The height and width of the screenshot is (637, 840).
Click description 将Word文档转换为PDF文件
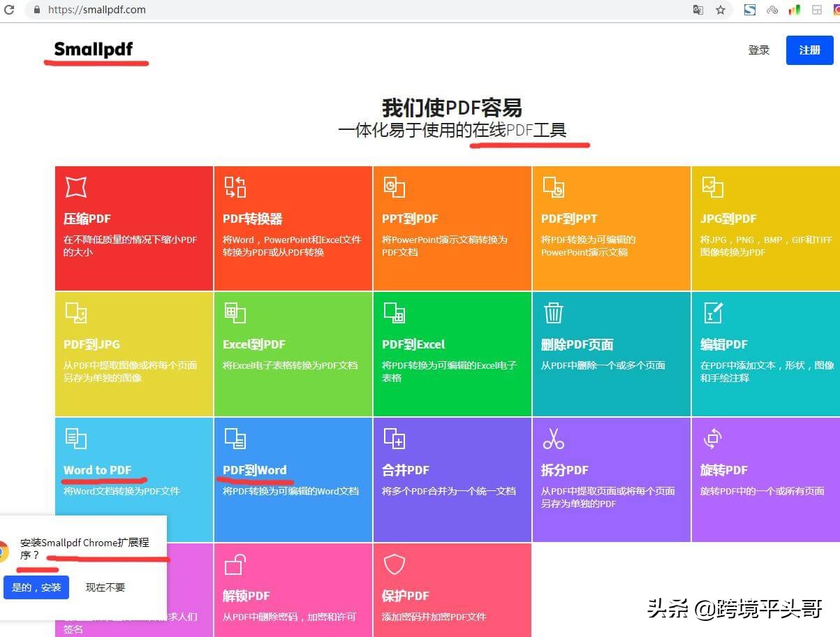click(x=121, y=491)
